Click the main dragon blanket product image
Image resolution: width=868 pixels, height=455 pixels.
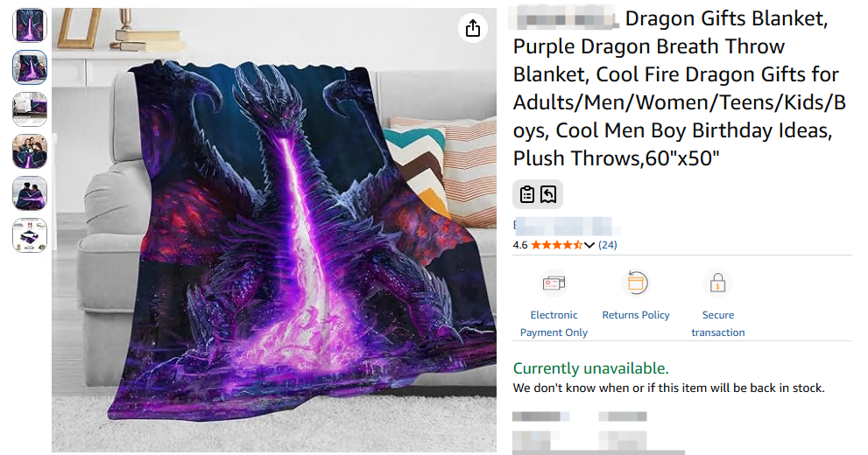pos(274,230)
